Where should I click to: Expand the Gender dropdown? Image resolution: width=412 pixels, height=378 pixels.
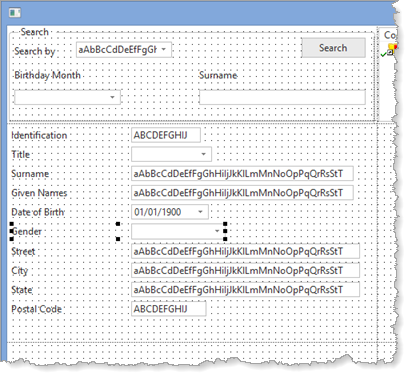point(217,231)
